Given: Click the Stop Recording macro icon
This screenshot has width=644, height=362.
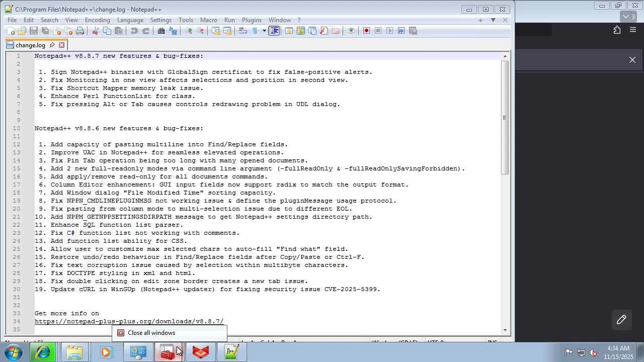Looking at the screenshot, I should [x=378, y=31].
